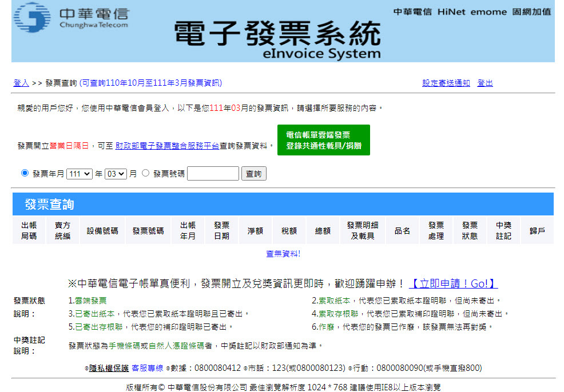Image resolution: width=564 pixels, height=392 pixels.
Task: Click the 已寄出存根聯 status text
Action: [98, 327]
